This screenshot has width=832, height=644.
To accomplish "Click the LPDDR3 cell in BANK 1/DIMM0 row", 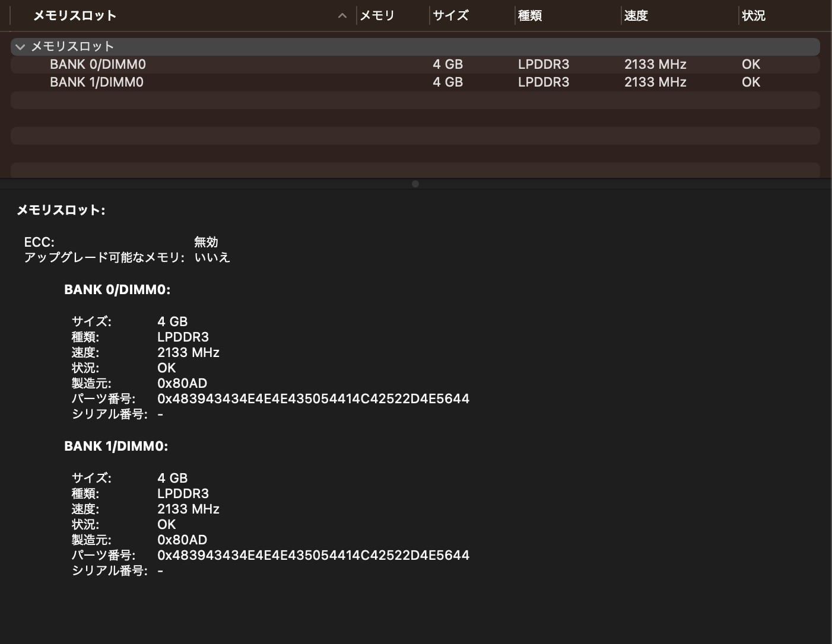I will pos(543,82).
